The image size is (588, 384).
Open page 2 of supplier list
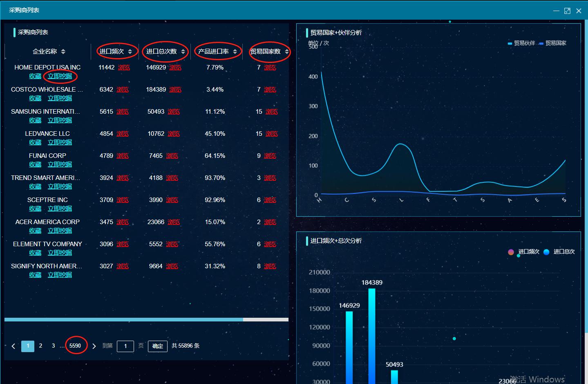point(40,346)
